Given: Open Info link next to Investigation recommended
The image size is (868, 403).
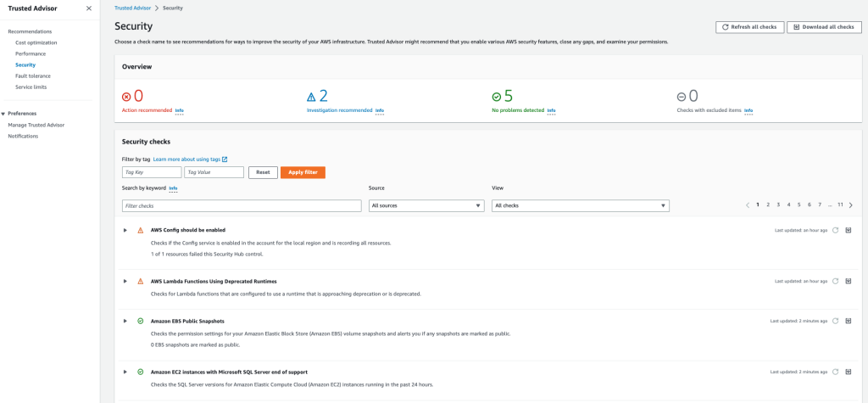Looking at the screenshot, I should [380, 111].
